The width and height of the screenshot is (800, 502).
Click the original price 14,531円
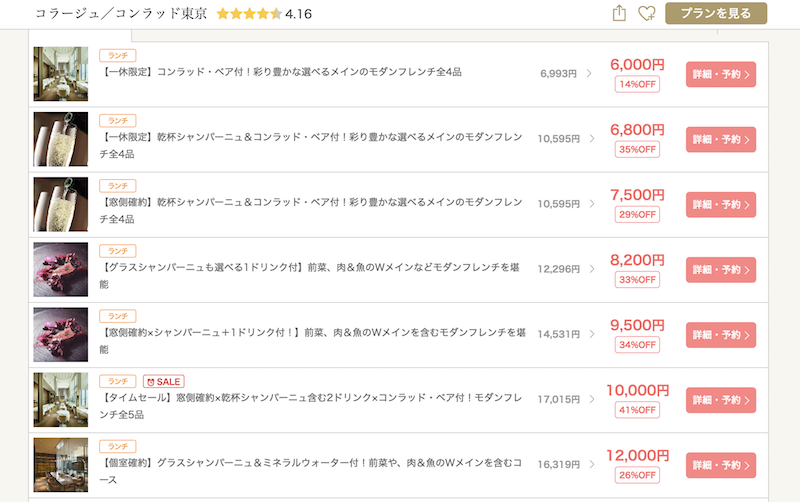558,335
